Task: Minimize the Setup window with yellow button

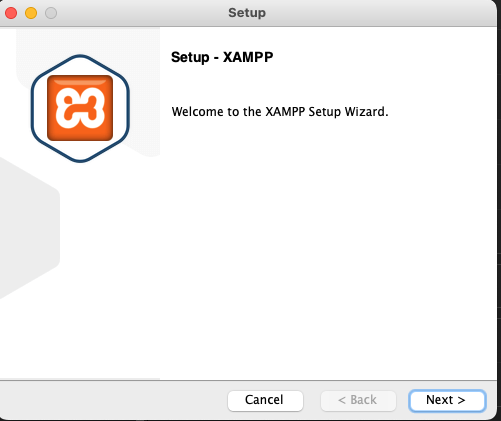Action: click(x=31, y=13)
